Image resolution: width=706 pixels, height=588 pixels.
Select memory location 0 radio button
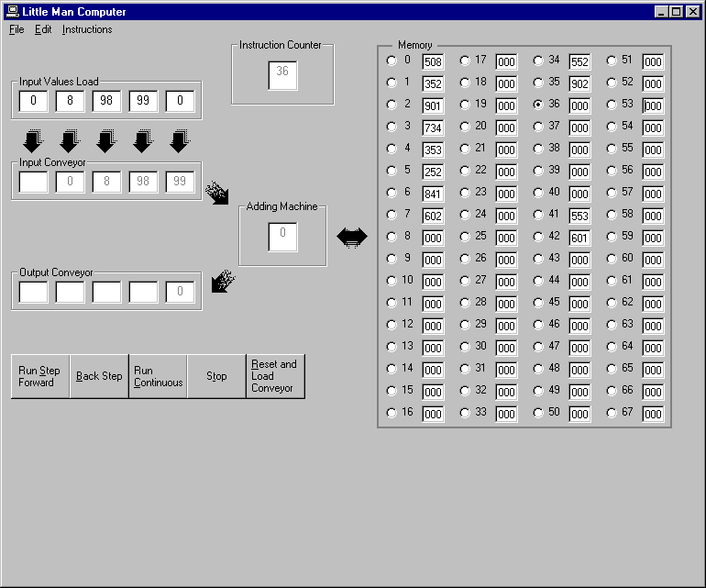tap(392, 61)
